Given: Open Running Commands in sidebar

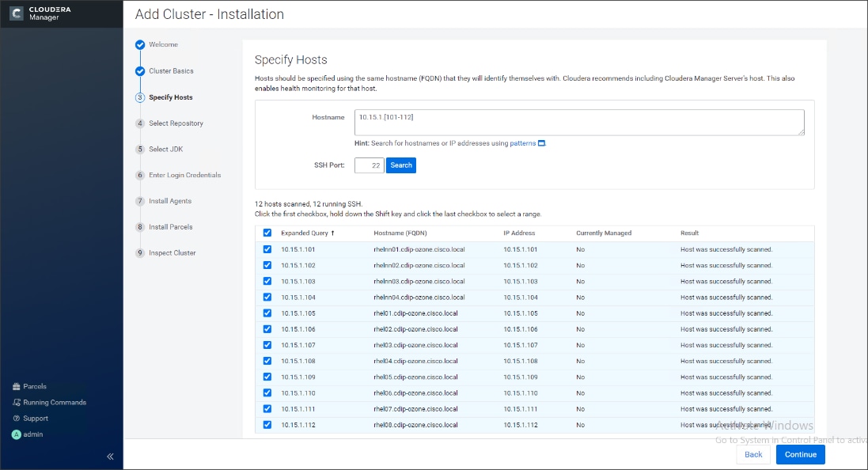Looking at the screenshot, I should [54, 402].
